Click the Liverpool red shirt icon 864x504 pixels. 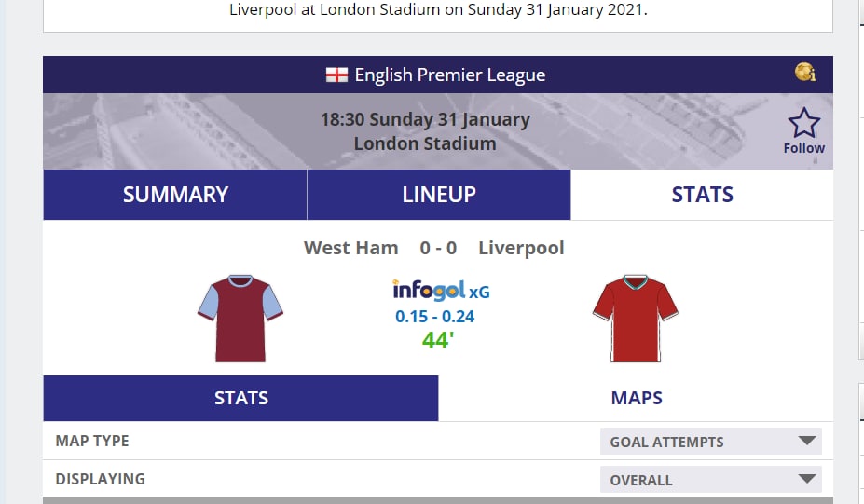coord(636,318)
